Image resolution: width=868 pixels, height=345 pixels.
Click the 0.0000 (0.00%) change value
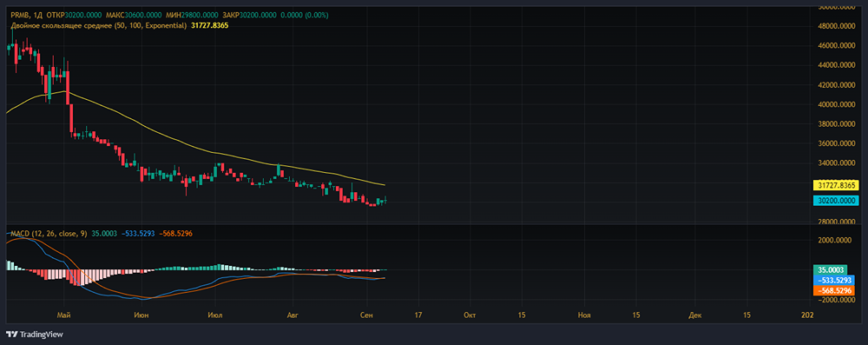tap(305, 16)
